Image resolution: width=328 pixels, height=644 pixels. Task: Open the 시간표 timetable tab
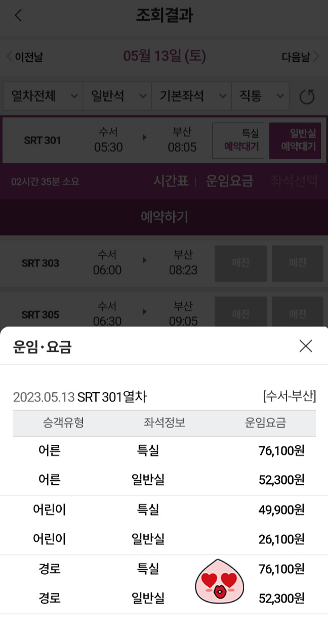pyautogui.click(x=171, y=181)
